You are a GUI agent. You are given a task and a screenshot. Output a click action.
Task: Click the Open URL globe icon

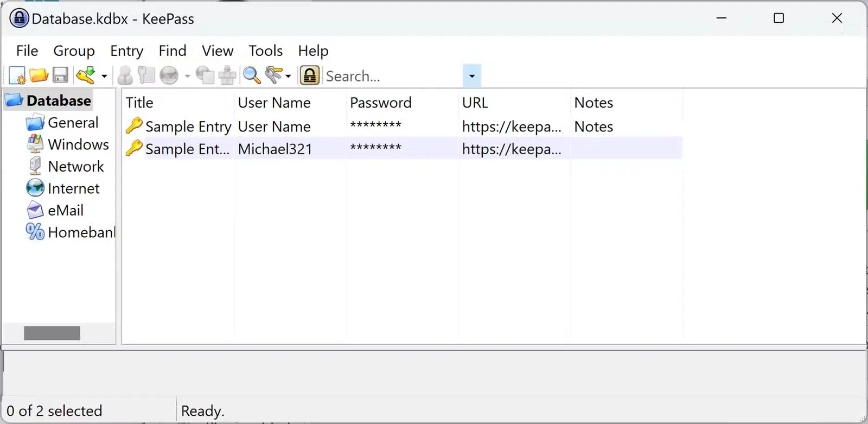[x=169, y=75]
